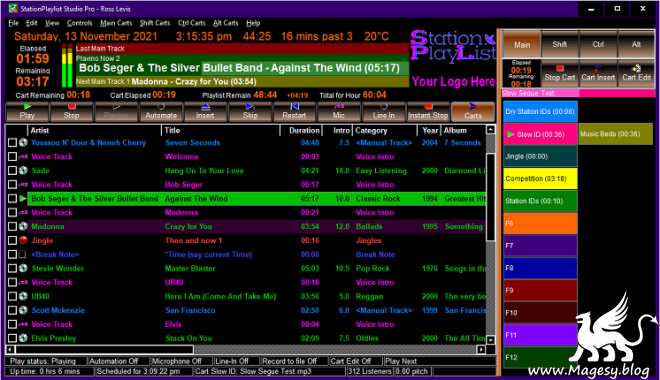Toggle the Carts panel button

[473, 112]
